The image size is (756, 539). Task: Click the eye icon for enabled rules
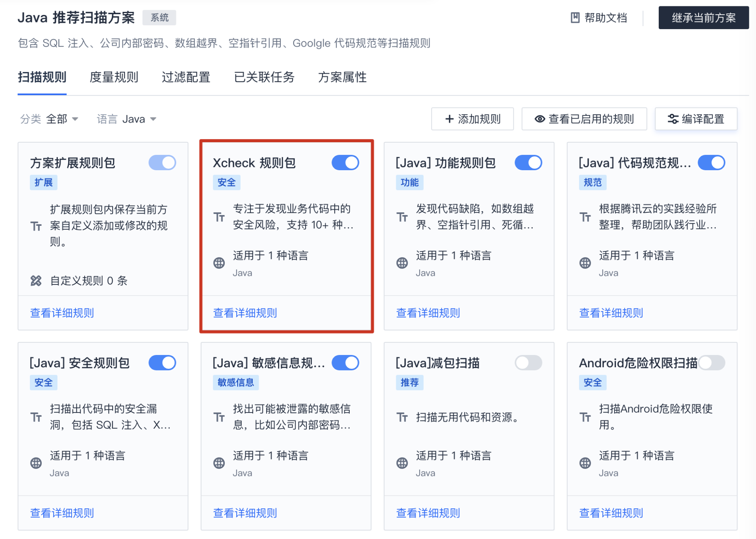[x=539, y=119]
